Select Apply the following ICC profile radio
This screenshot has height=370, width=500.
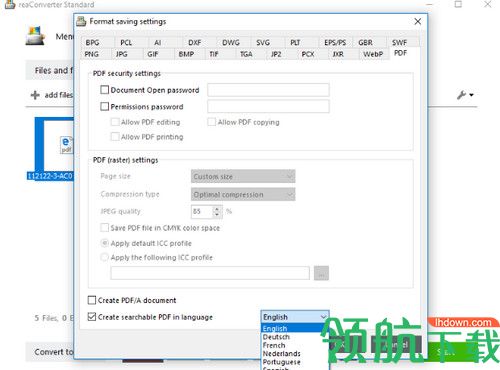tap(105, 257)
